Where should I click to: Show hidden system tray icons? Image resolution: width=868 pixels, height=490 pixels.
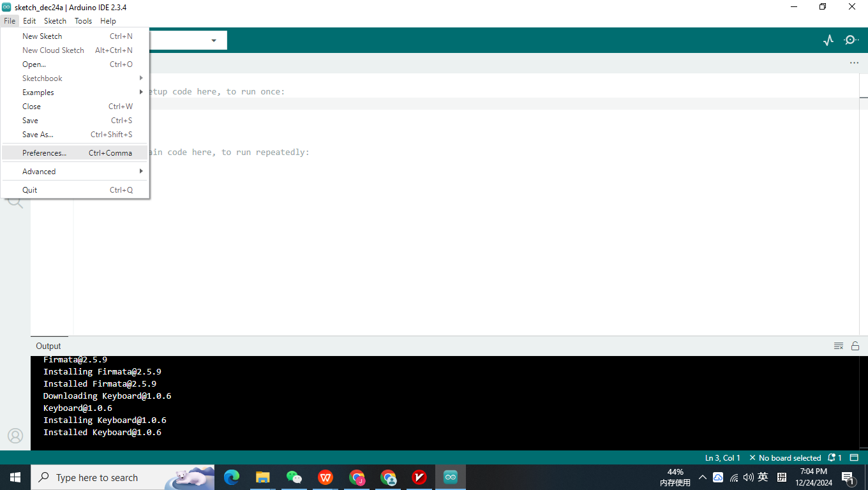703,477
